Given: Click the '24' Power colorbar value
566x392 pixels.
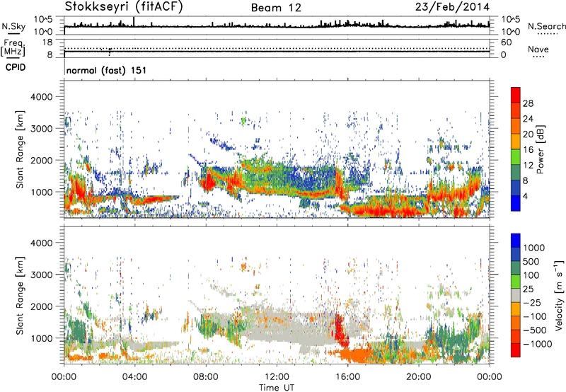Looking at the screenshot, I should pyautogui.click(x=528, y=119).
